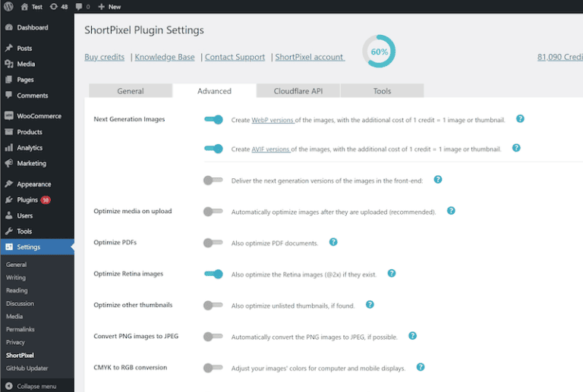Click help icon for CMYK to RGB conversion
The width and height of the screenshot is (583, 392).
click(421, 367)
